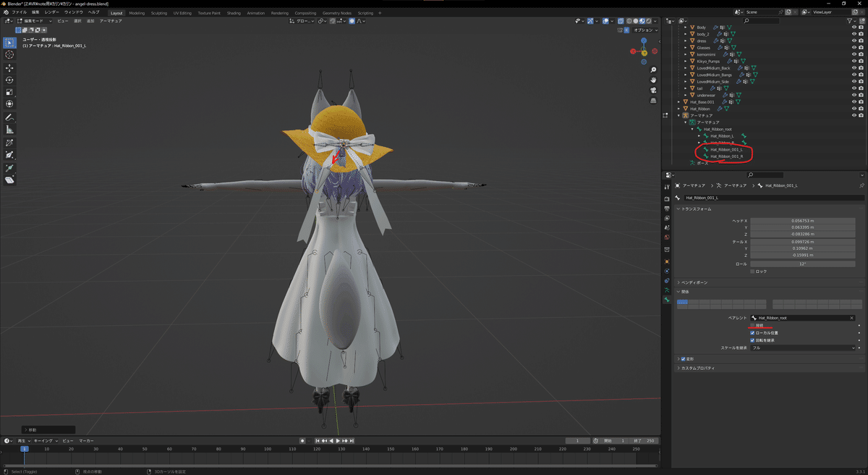Viewport: 868px width, 475px height.
Task: Open the スケールを継承 dropdown
Action: [x=803, y=348]
